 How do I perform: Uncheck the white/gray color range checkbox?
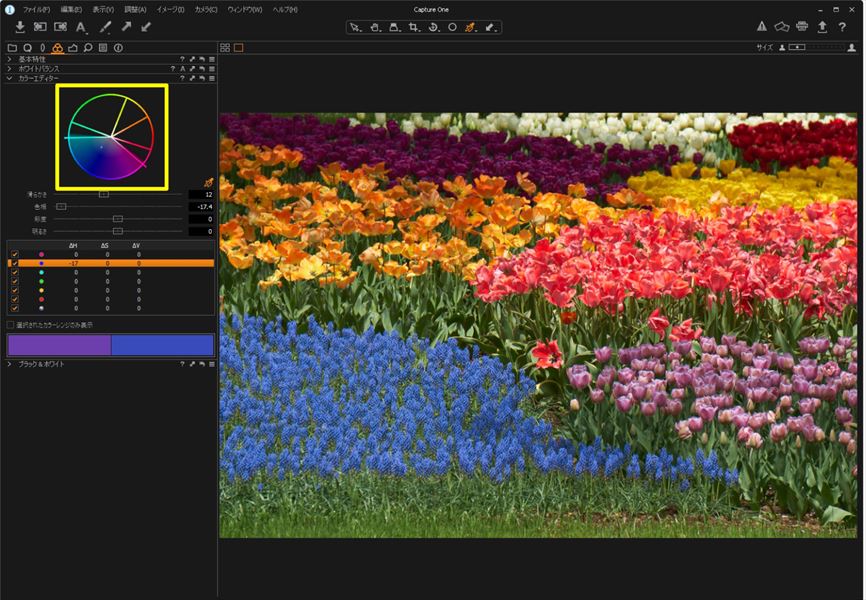15,308
